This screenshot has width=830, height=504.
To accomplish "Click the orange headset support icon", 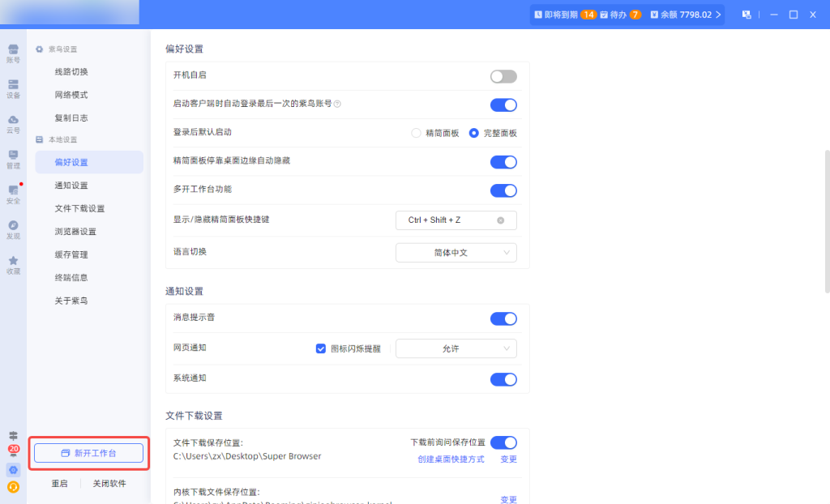I will click(x=13, y=487).
